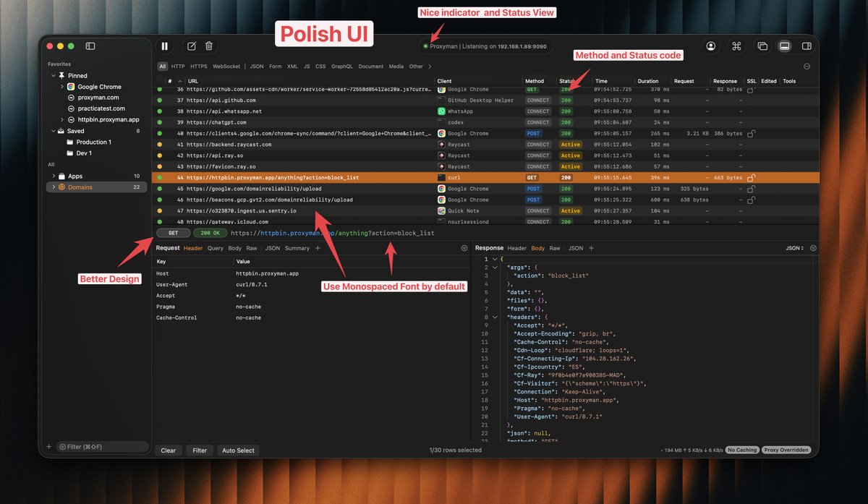868x504 pixels.
Task: Click the Raycast icon on row 42
Action: pyautogui.click(x=441, y=155)
